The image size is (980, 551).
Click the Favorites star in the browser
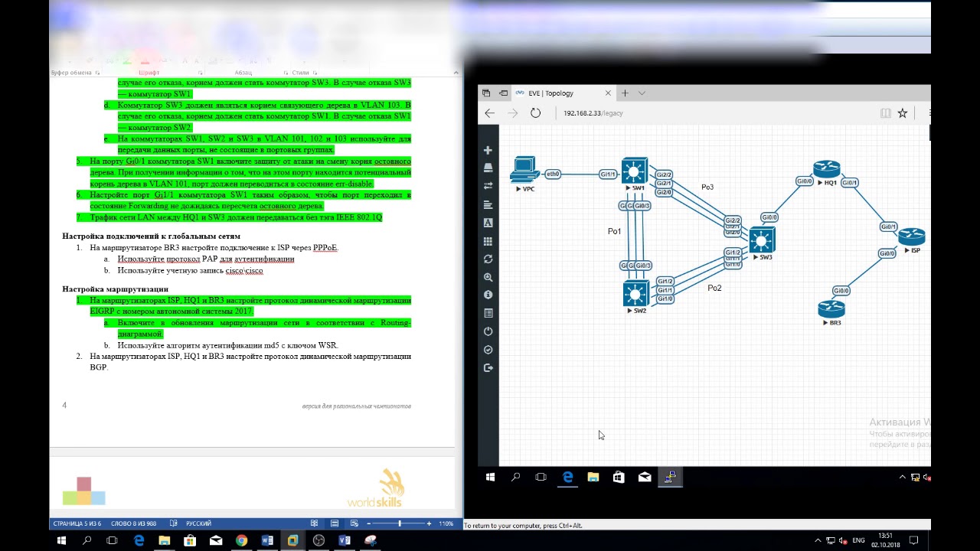click(x=903, y=112)
